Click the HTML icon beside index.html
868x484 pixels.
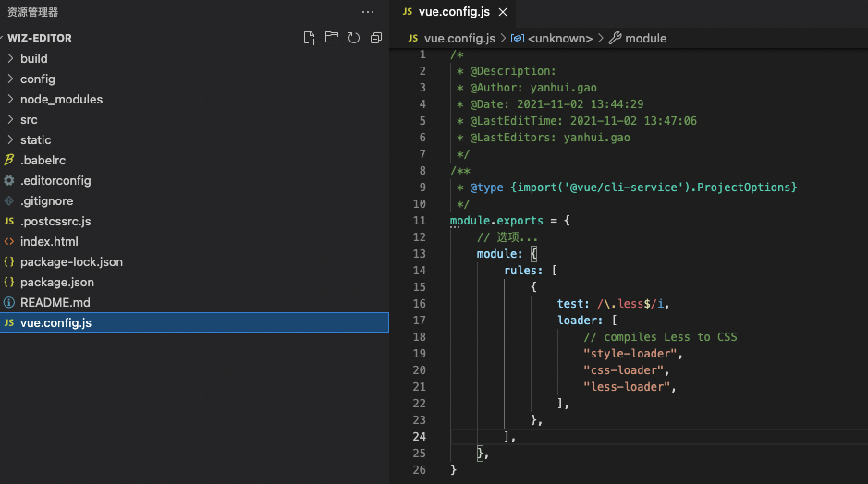pyautogui.click(x=9, y=242)
